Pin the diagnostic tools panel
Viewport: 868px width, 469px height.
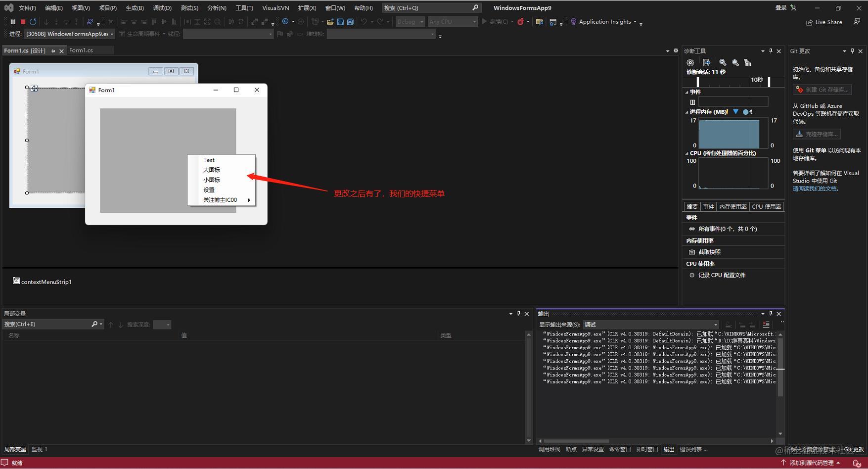[771, 51]
